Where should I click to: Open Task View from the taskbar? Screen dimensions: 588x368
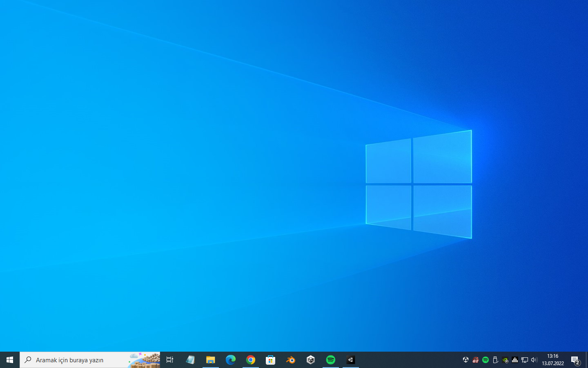coord(170,360)
